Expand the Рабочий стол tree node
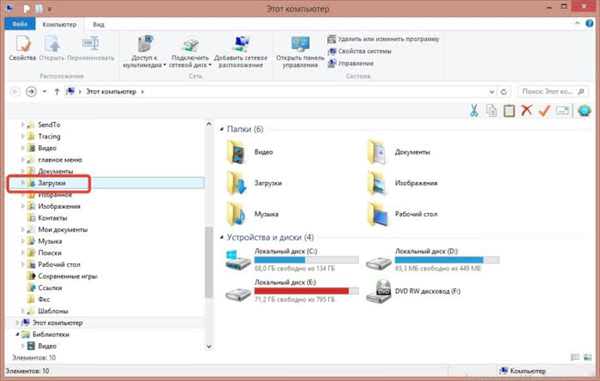The height and width of the screenshot is (381, 600). tap(23, 264)
